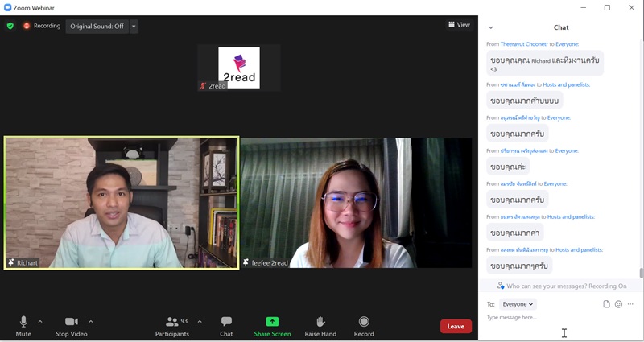Click the file attachment icon in chat
644x342 pixels.
click(x=606, y=304)
